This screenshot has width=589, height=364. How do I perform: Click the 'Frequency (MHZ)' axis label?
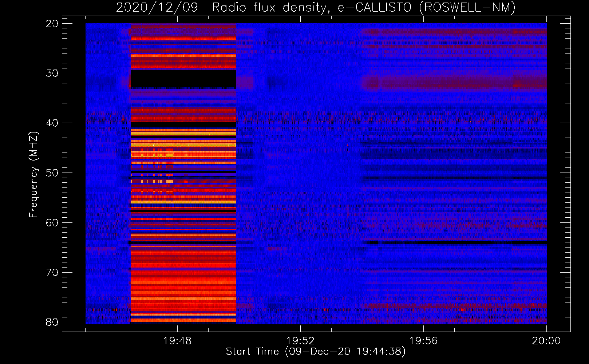click(x=33, y=175)
